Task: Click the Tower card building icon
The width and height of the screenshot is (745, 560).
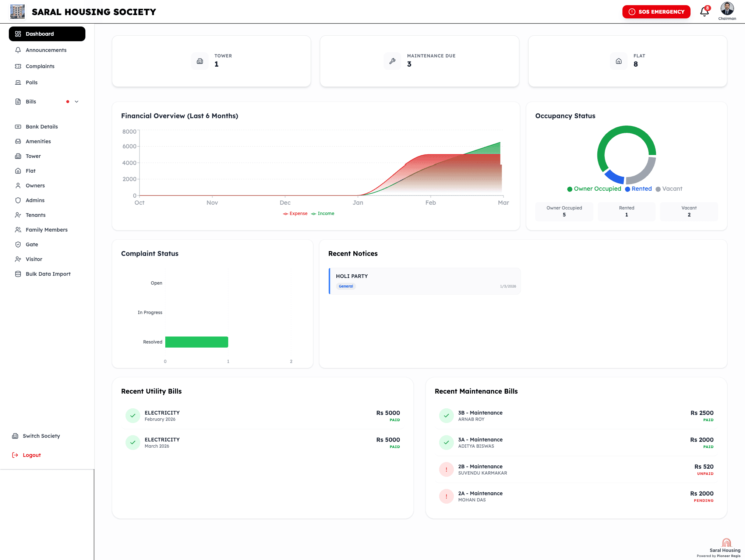Action: tap(200, 61)
